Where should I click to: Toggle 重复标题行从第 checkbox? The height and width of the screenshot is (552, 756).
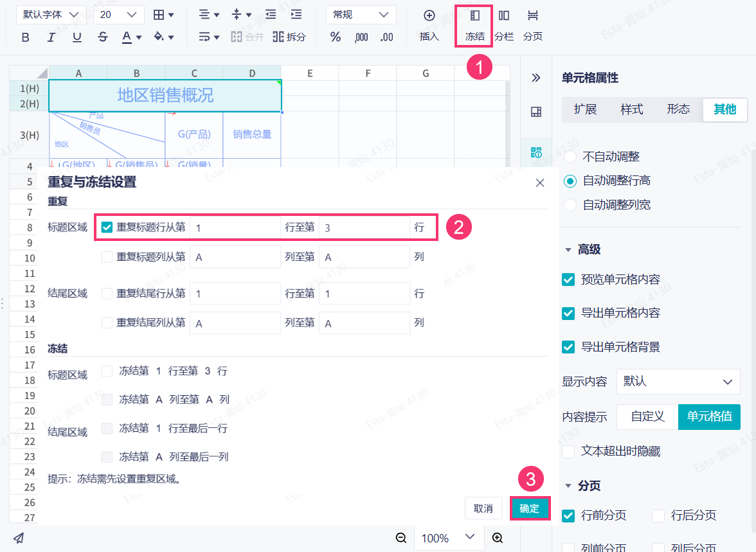[107, 227]
